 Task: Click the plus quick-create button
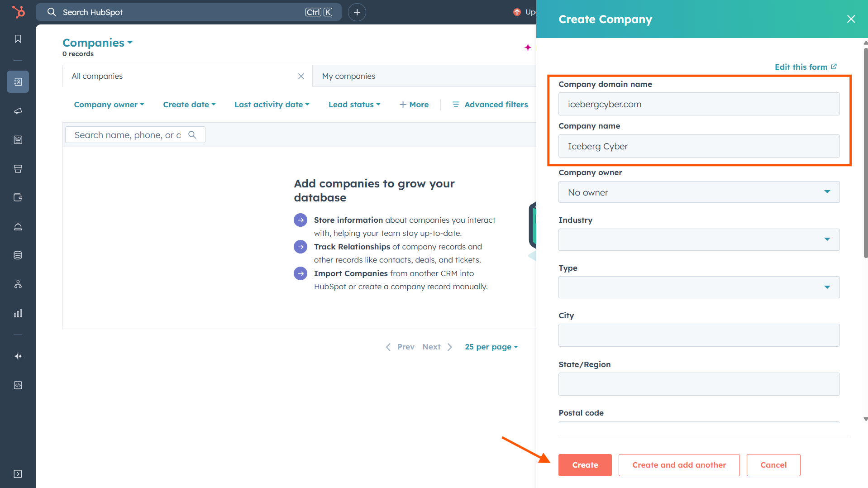pos(357,12)
